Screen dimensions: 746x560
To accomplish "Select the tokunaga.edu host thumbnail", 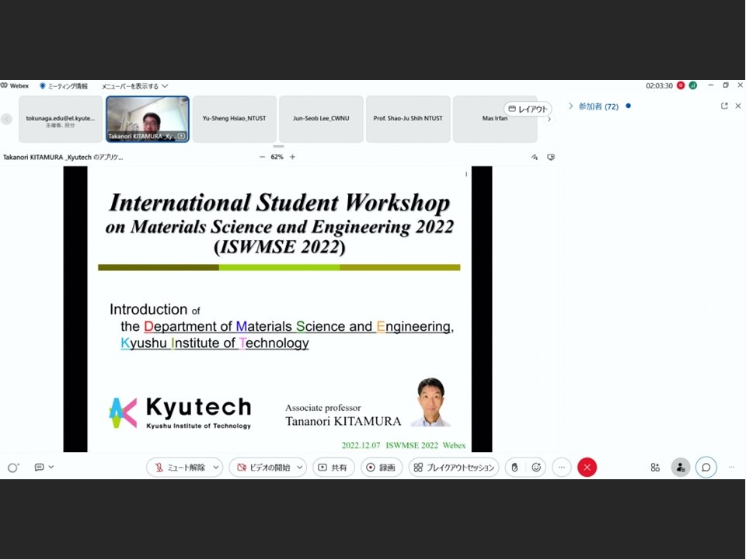I will click(61, 119).
